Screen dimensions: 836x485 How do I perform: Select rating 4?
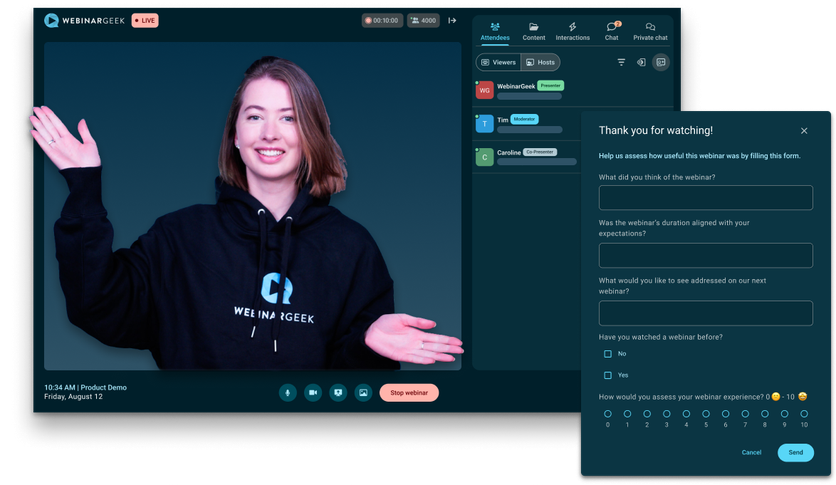686,414
